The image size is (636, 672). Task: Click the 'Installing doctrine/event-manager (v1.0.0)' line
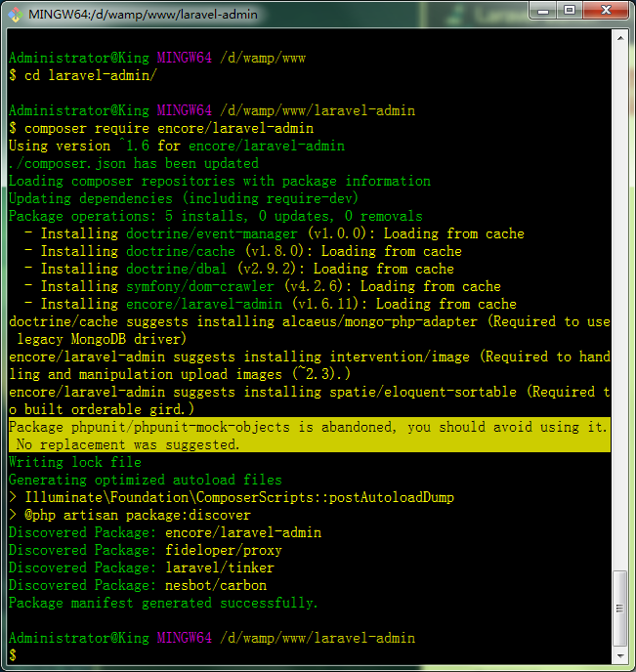point(275,233)
